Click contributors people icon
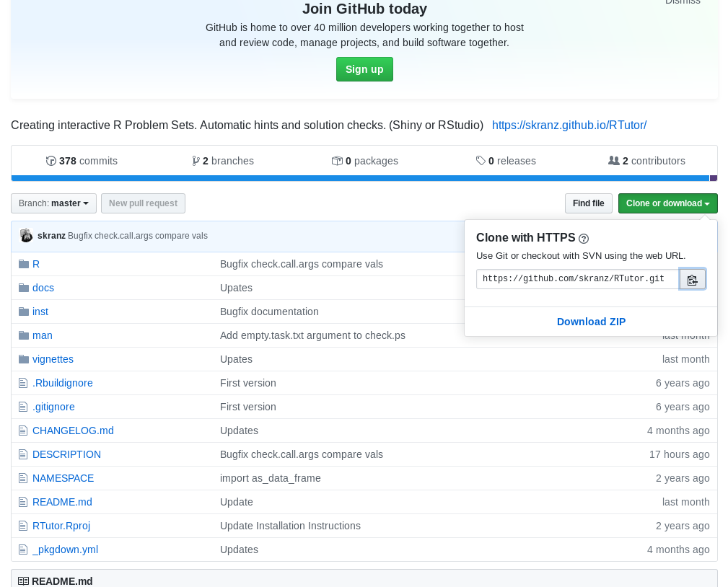Screen dimensions: 728x587 point(614,161)
